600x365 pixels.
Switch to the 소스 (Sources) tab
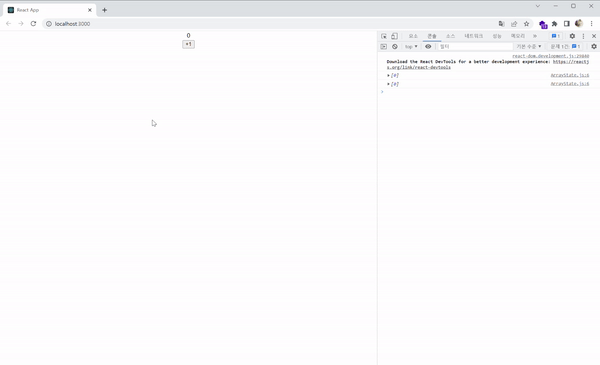(451, 36)
